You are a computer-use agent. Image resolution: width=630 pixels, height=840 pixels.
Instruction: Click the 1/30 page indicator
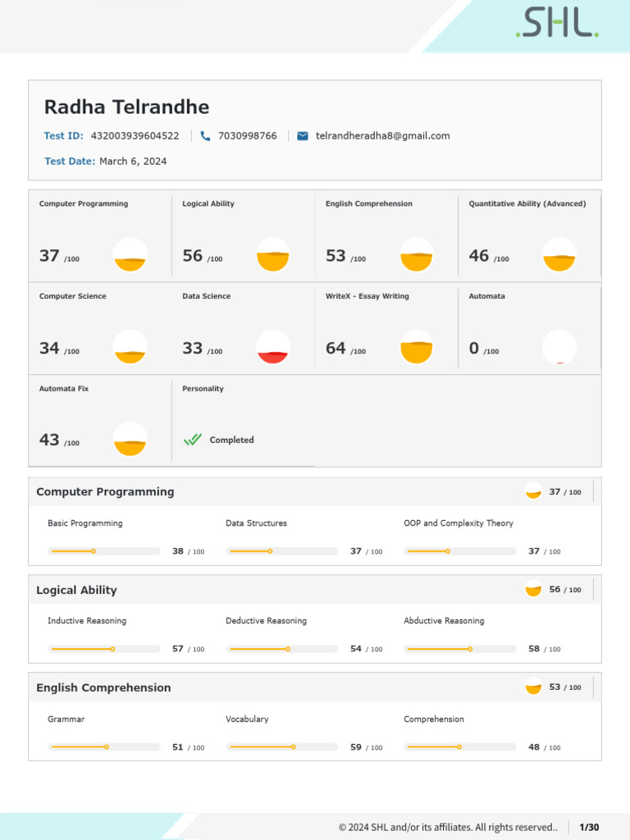point(589,827)
